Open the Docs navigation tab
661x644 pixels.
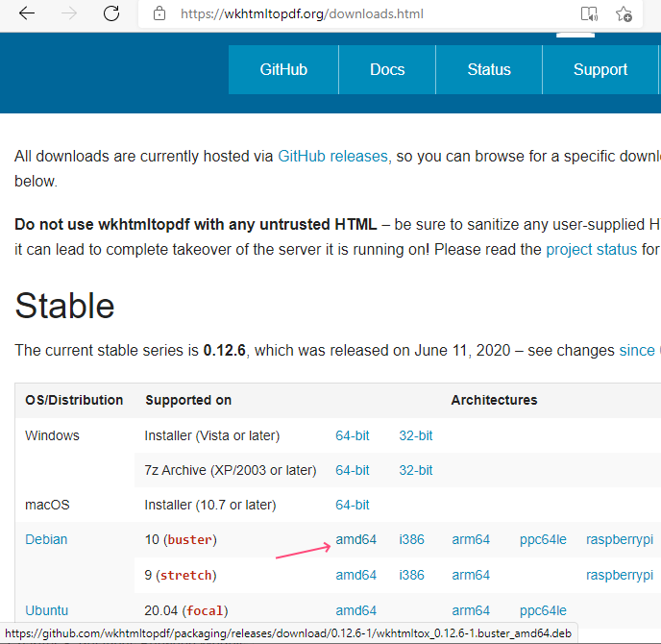387,69
